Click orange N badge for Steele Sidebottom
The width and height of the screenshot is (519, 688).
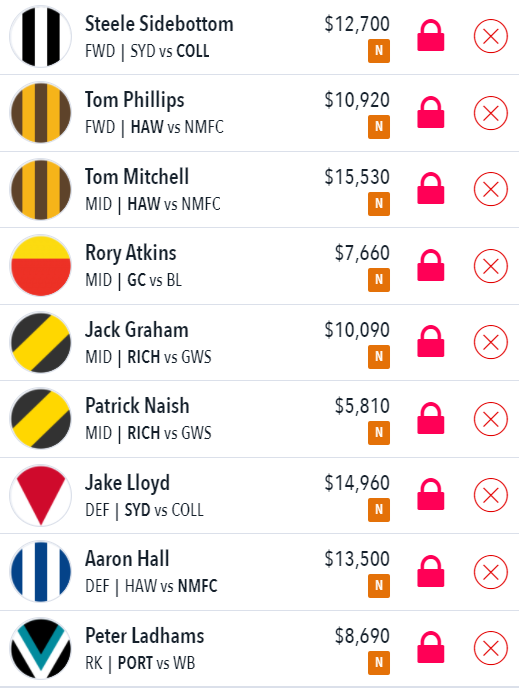pos(379,51)
